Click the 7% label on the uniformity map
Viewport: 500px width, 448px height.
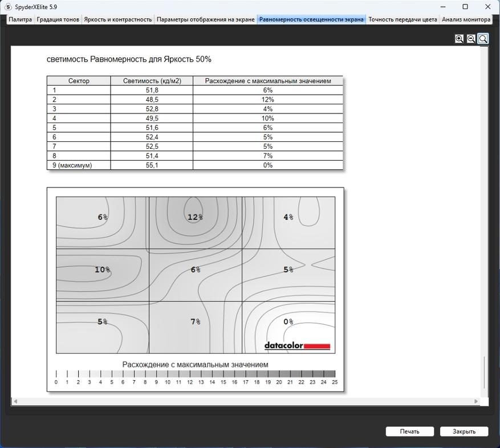196,321
